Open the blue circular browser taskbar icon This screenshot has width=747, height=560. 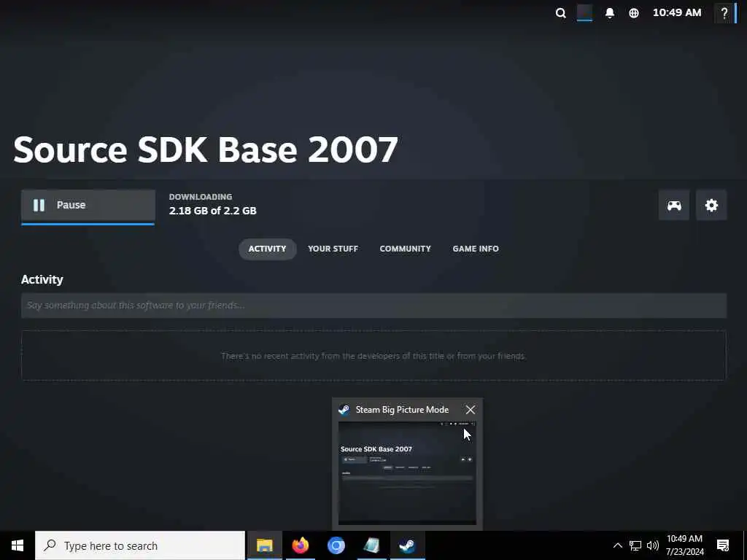[x=336, y=545]
